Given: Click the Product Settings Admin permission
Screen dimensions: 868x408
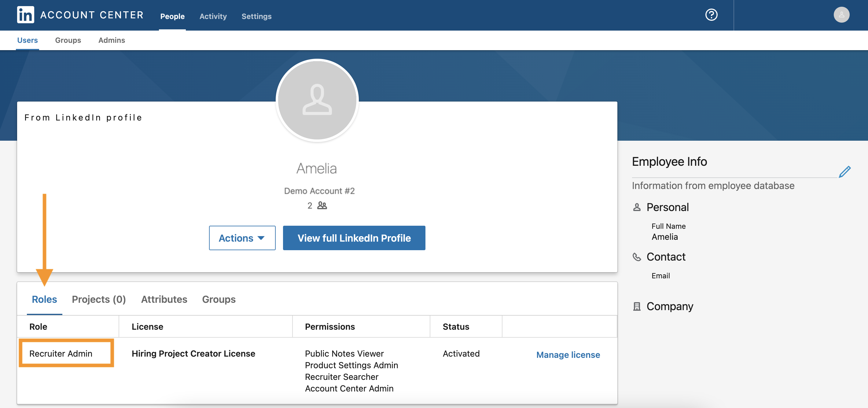Looking at the screenshot, I should coord(351,365).
